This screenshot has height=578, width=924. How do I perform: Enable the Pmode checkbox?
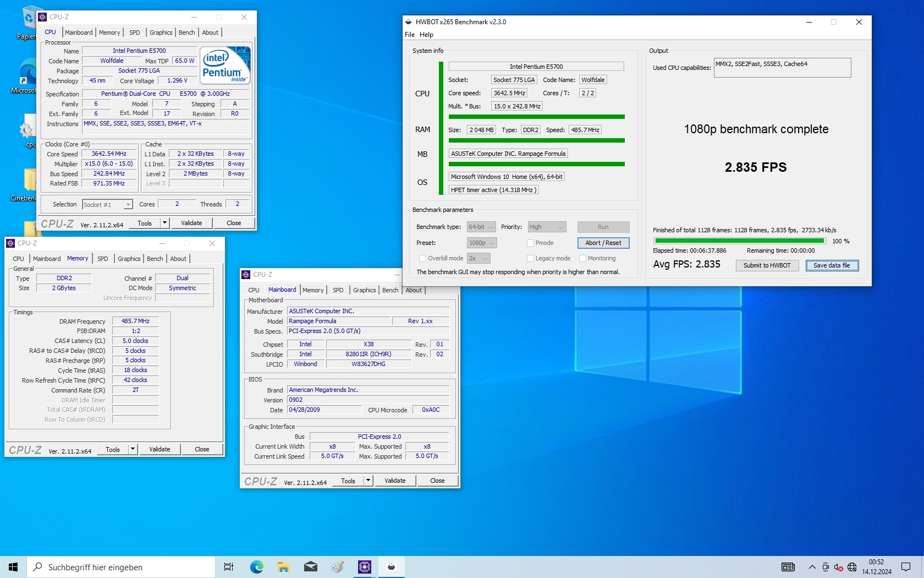pyautogui.click(x=530, y=243)
